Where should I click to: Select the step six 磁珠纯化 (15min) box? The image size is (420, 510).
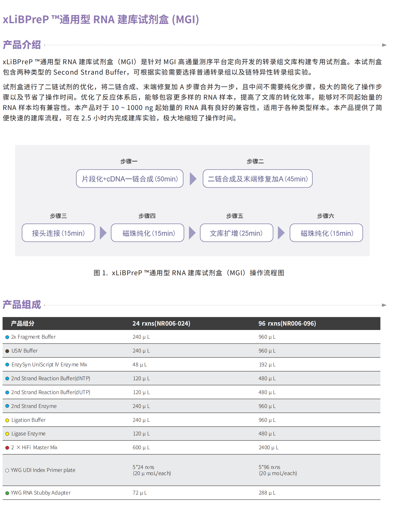[x=326, y=233]
